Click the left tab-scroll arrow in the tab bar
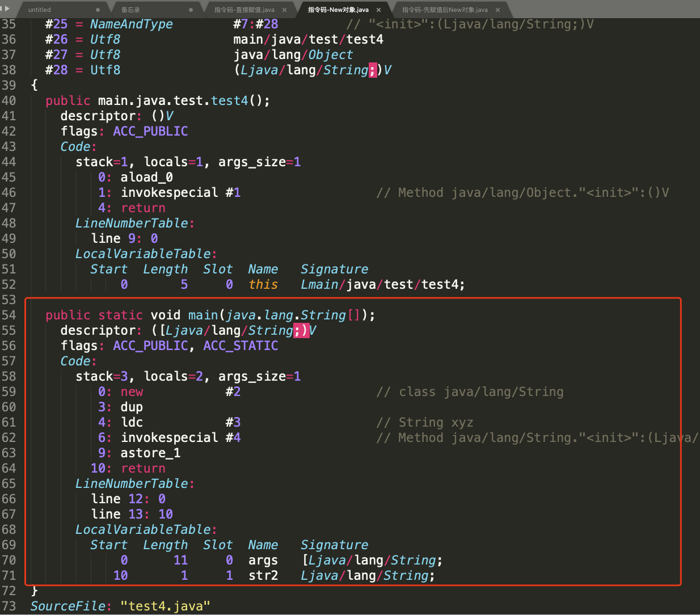This screenshot has height=615, width=700. click(2, 9)
